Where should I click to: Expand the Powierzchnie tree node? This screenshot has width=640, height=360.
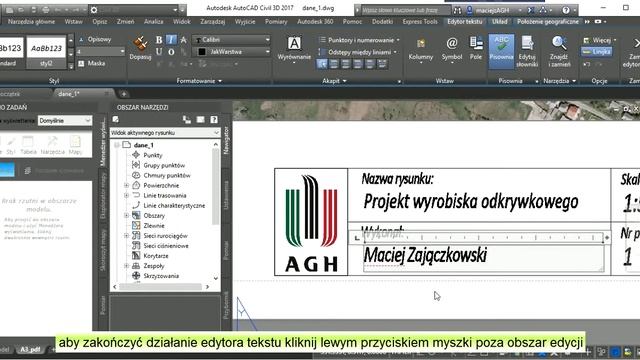126,185
